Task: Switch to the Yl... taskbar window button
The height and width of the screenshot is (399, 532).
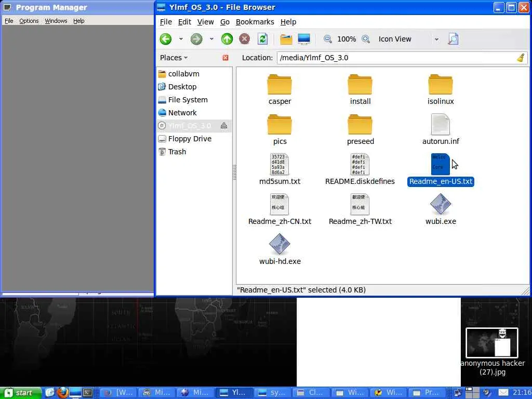Action: click(233, 393)
